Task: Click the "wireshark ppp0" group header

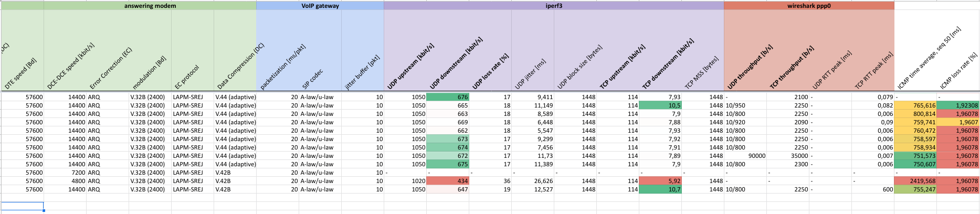Action: click(808, 6)
